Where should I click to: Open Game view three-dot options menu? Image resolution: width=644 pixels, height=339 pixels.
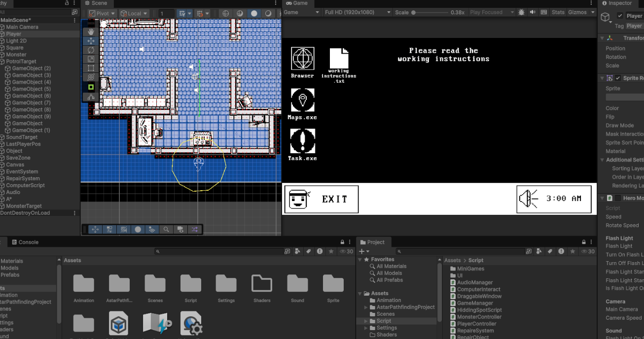tap(592, 3)
